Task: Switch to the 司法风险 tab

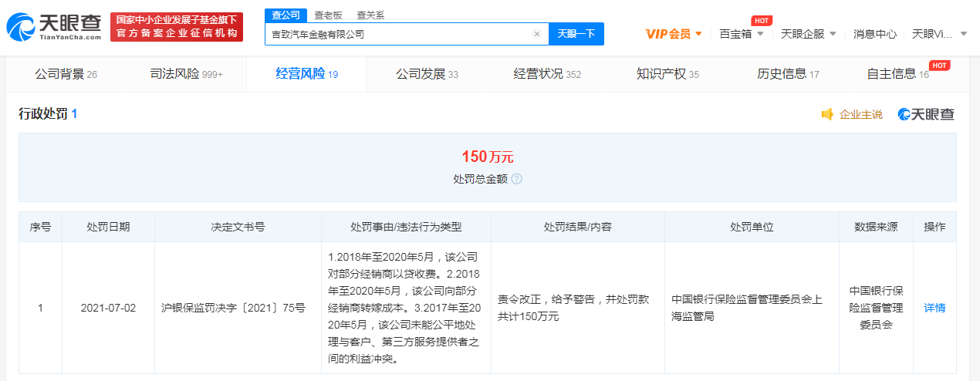Action: [186, 74]
